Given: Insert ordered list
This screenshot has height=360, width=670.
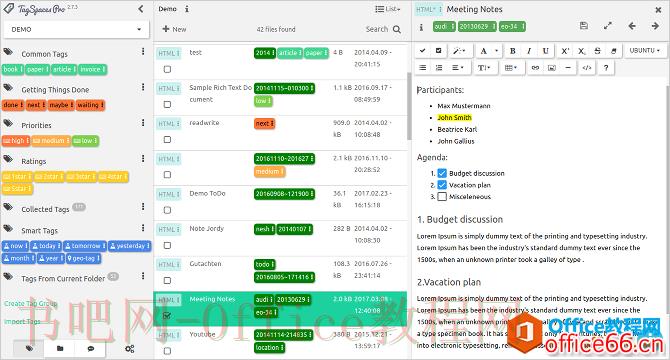Looking at the screenshot, I should (438, 67).
